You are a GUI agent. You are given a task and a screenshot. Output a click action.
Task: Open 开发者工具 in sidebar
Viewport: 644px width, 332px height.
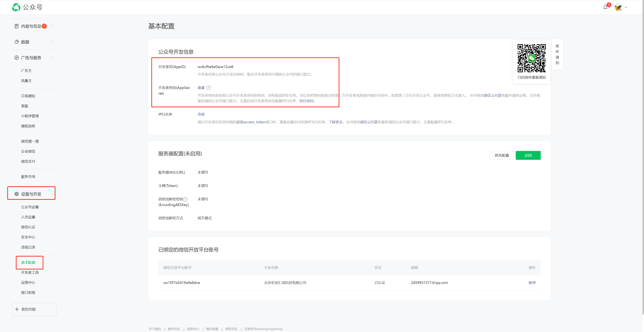pos(30,272)
